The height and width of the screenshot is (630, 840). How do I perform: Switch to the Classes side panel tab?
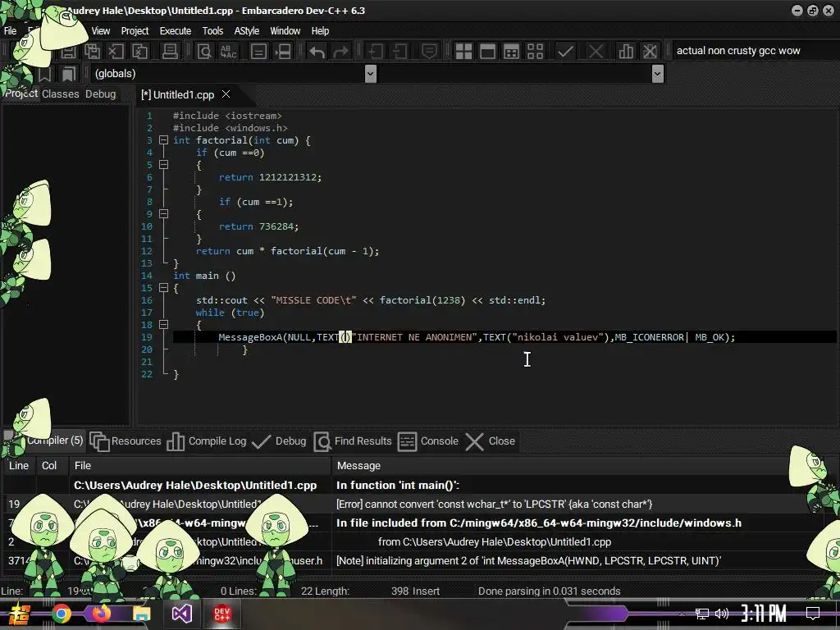coord(61,94)
